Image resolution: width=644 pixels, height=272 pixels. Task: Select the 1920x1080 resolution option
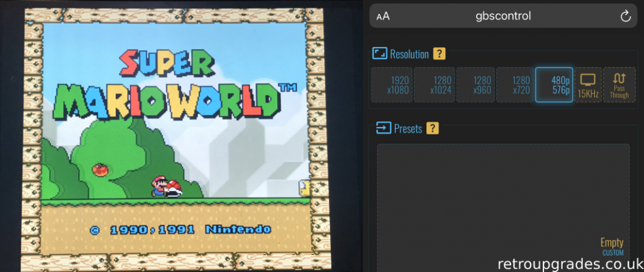tap(392, 85)
